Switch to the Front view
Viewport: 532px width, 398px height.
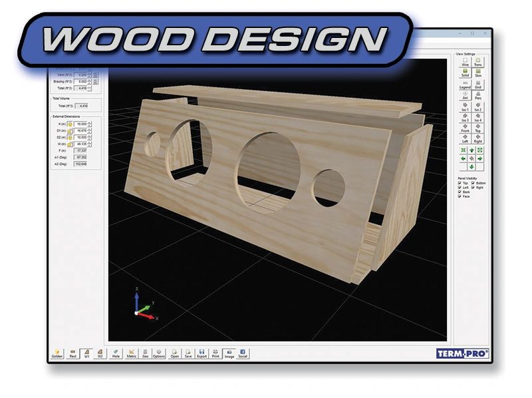pos(465,128)
